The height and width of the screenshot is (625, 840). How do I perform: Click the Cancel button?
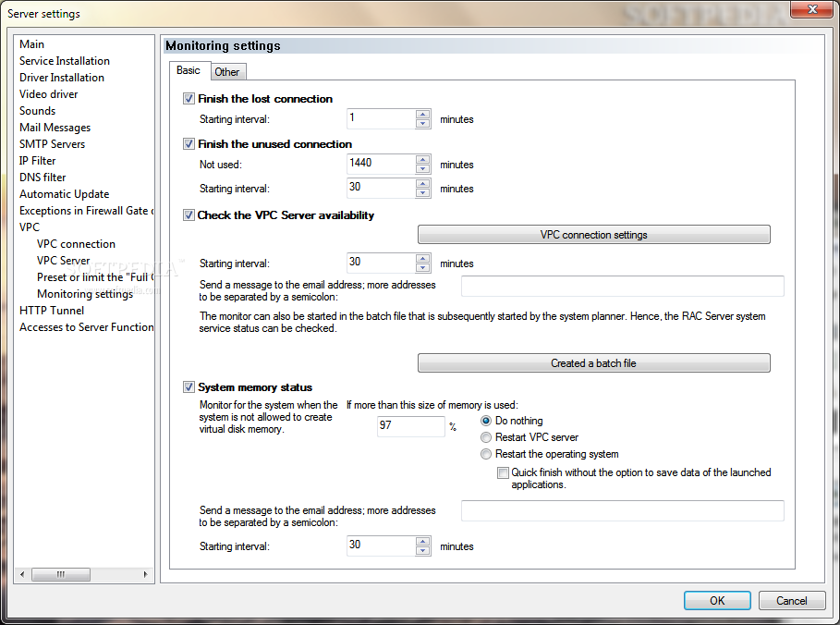click(791, 600)
